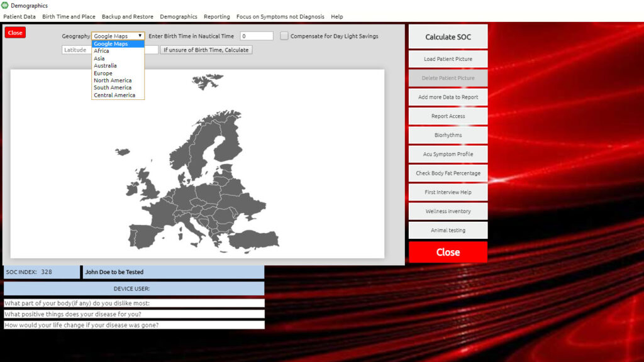
Task: Click the Enter Birth Time in Nautical Time field
Action: pyautogui.click(x=257, y=36)
